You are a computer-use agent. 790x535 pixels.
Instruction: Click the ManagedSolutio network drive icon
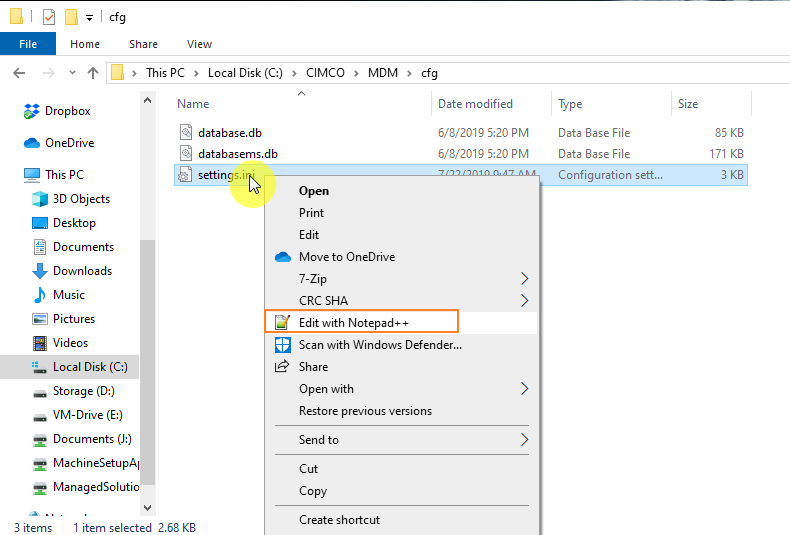point(40,488)
